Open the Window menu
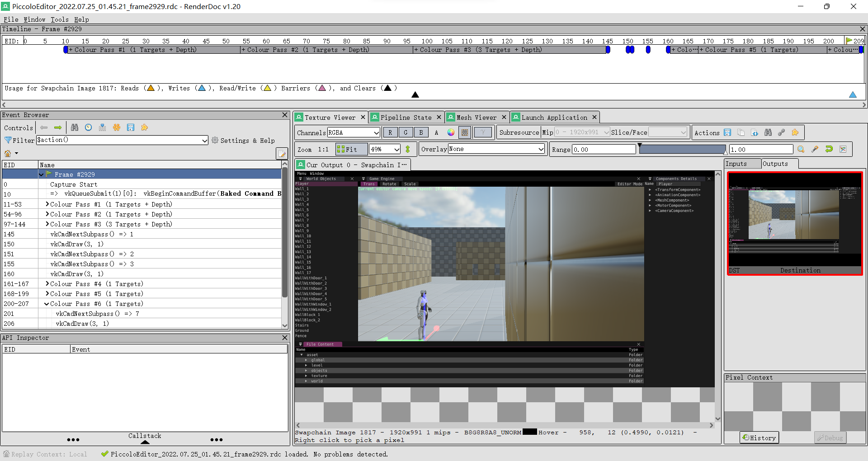Image resolution: width=868 pixels, height=461 pixels. point(34,19)
